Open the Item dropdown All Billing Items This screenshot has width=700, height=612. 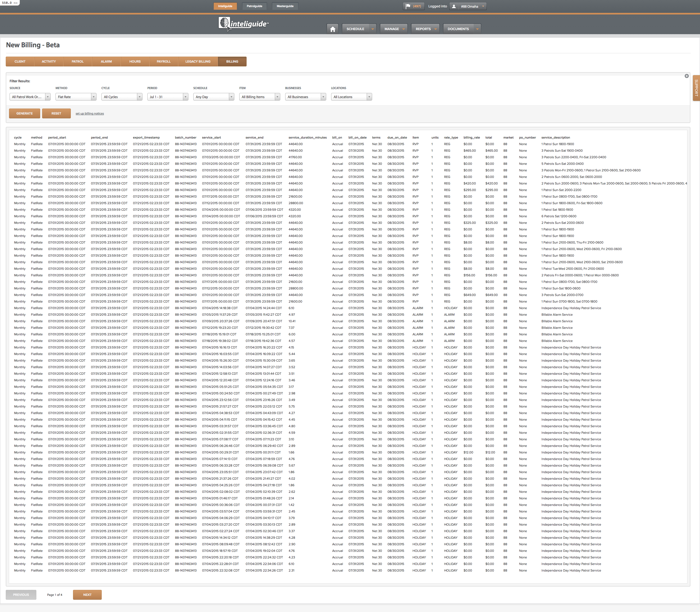260,97
